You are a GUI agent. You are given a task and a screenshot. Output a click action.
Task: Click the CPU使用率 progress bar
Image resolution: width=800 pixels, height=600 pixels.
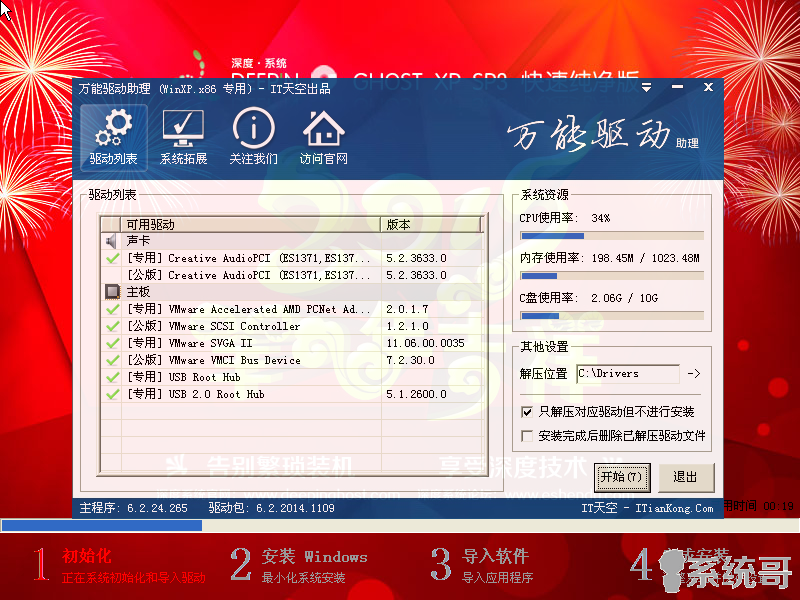click(612, 236)
